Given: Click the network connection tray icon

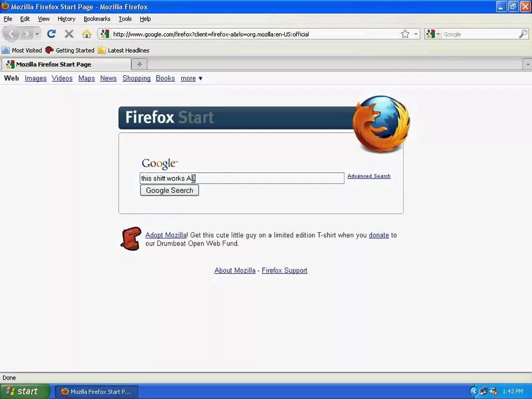Looking at the screenshot, I should click(483, 392).
